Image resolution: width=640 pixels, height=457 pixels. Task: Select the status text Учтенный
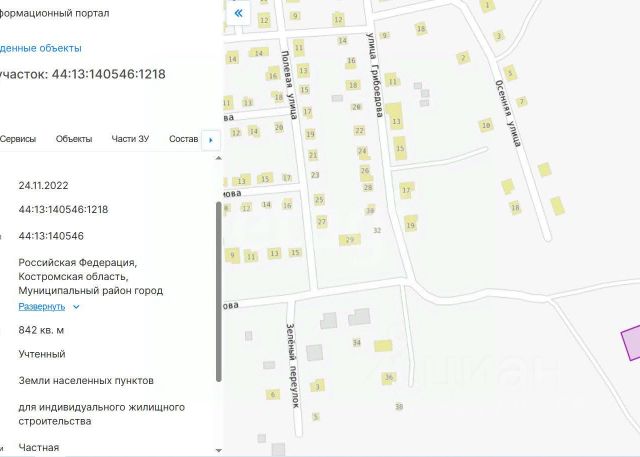click(42, 354)
